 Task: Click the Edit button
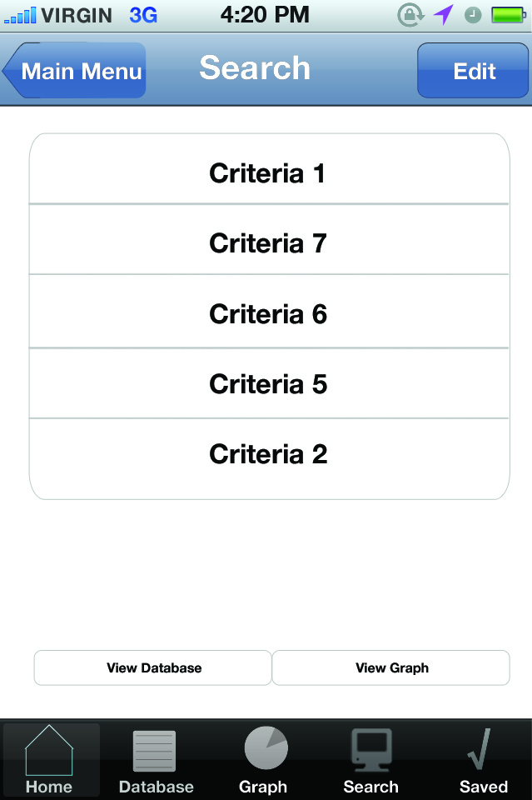point(473,71)
